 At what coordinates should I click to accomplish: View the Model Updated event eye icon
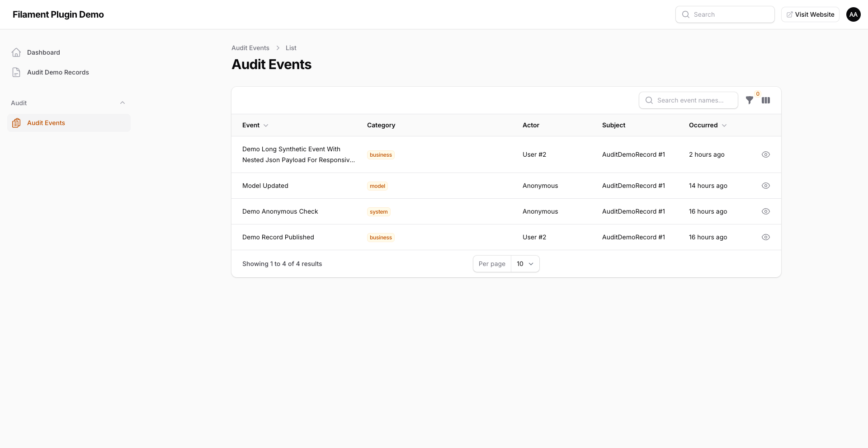[x=766, y=186]
